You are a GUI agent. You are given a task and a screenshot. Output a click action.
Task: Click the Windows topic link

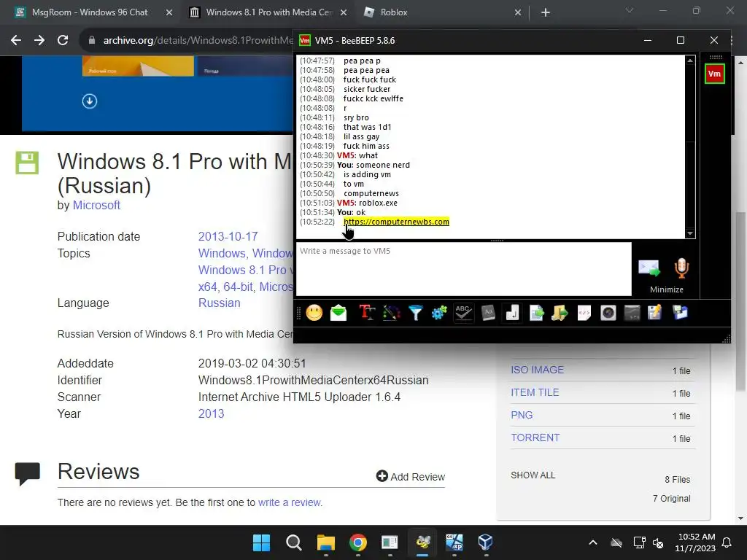pyautogui.click(x=222, y=253)
